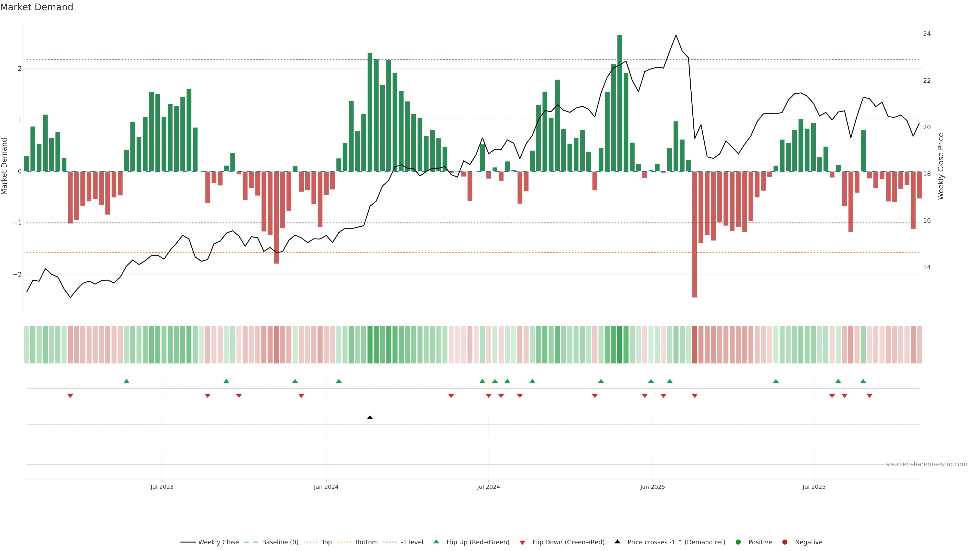
Task: Click the black price-crosses triangle marker
Action: click(370, 418)
